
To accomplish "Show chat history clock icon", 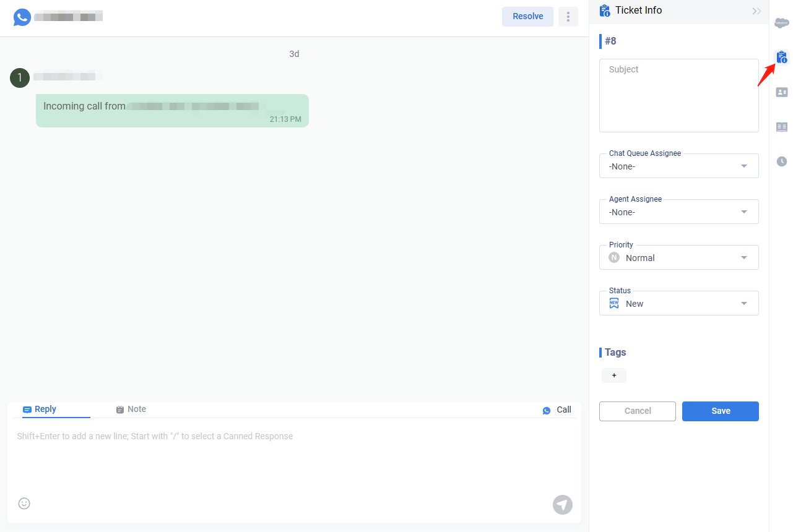I will coord(782,161).
